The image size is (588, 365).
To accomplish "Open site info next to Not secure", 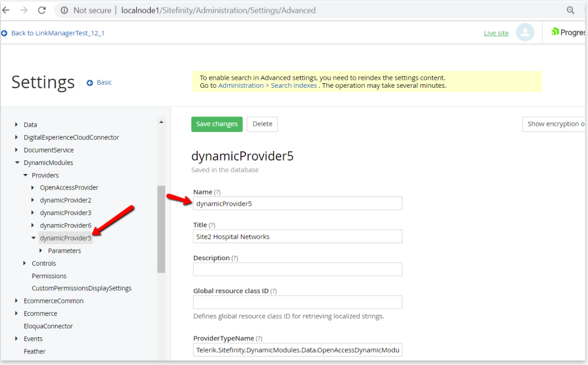I will (x=65, y=11).
